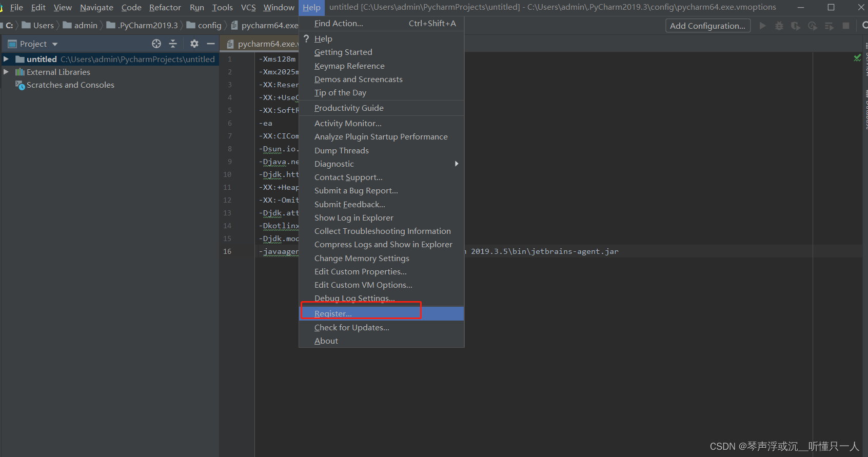Viewport: 868px width, 457px height.
Task: Choose Check for Updates...
Action: point(381,327)
